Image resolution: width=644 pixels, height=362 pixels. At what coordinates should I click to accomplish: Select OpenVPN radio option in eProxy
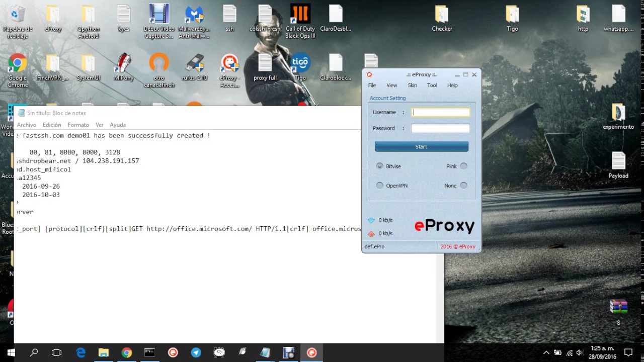coord(380,186)
